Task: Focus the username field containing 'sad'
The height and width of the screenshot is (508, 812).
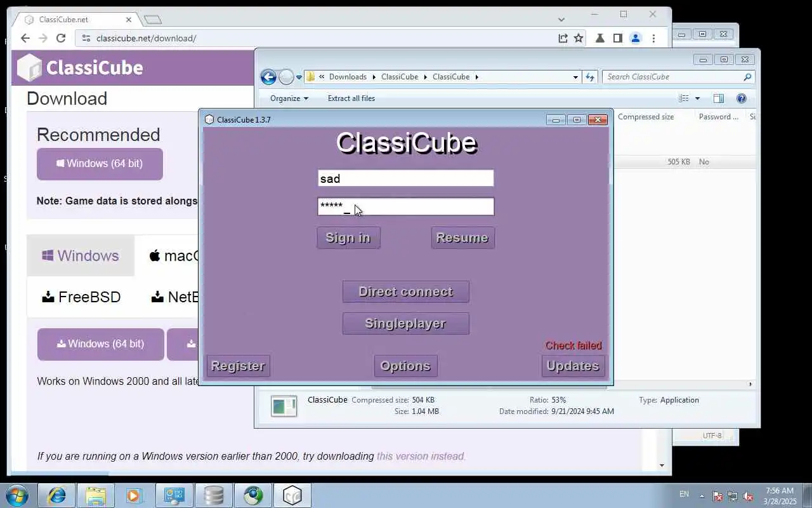Action: coord(405,178)
